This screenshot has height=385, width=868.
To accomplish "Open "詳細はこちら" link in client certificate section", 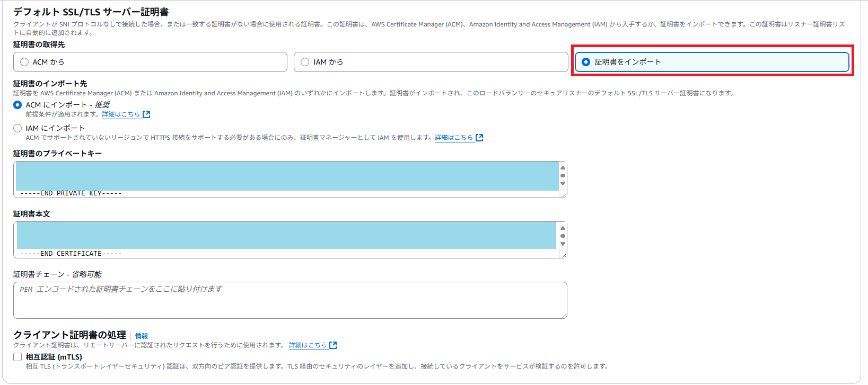I will click(308, 345).
